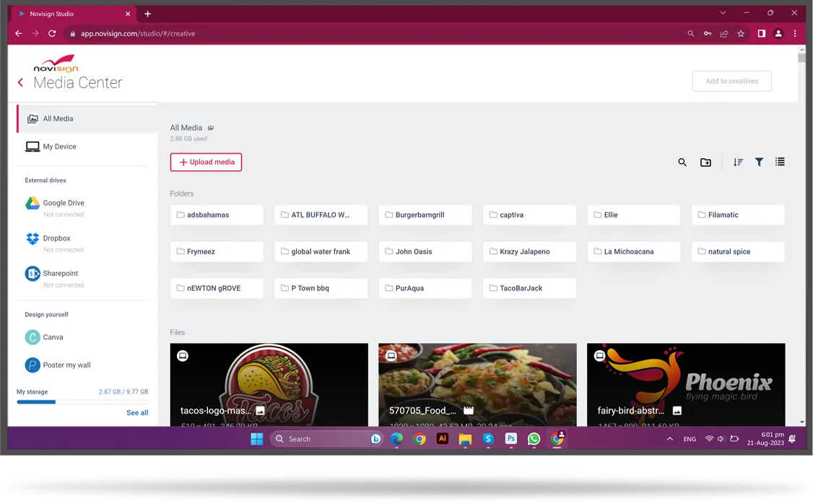Screen dimensions: 813x504
Task: Click the My storage usage bar
Action: (82, 401)
